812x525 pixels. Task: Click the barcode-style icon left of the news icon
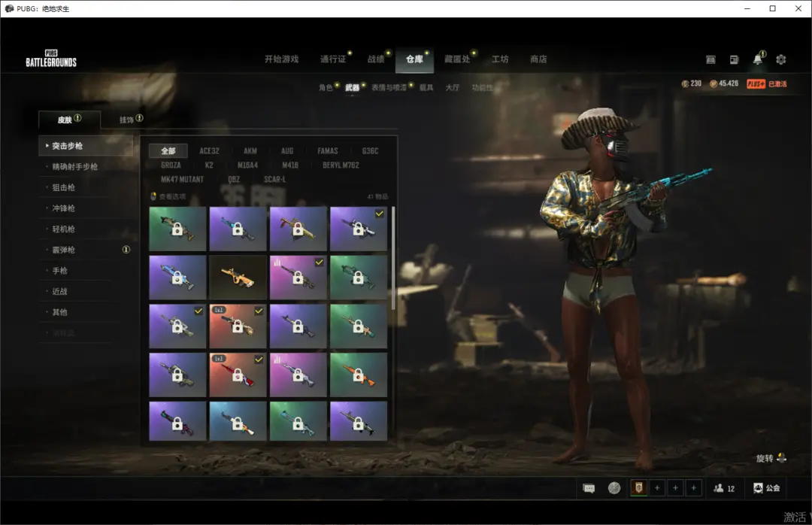[710, 59]
